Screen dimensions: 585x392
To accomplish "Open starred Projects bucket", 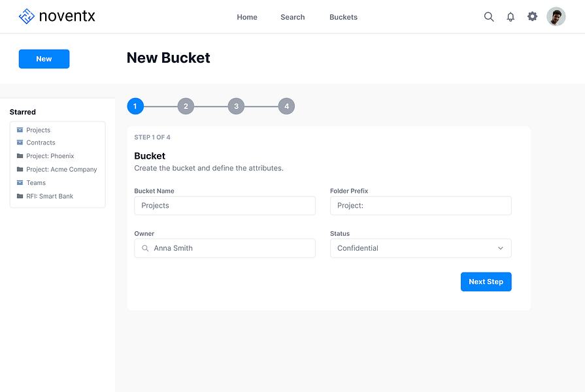I will (x=38, y=130).
